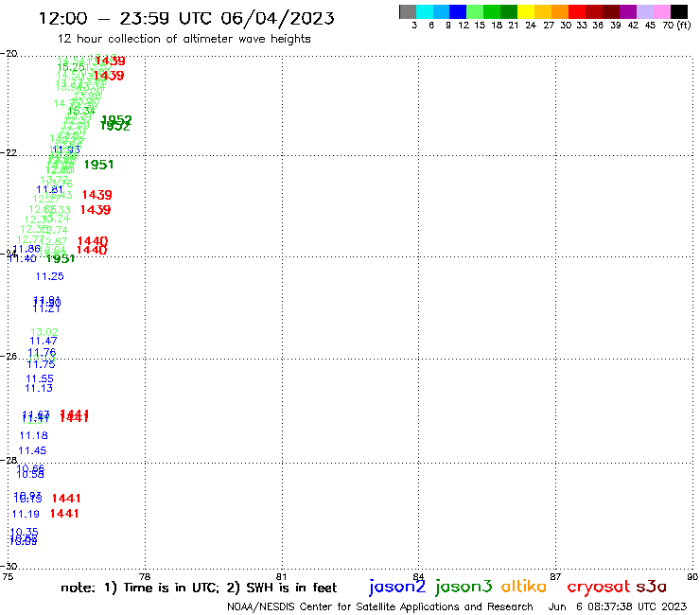Click the pink swatch near the 70 label
Image resolution: width=700 pixels, height=615 pixels.
tap(661, 11)
